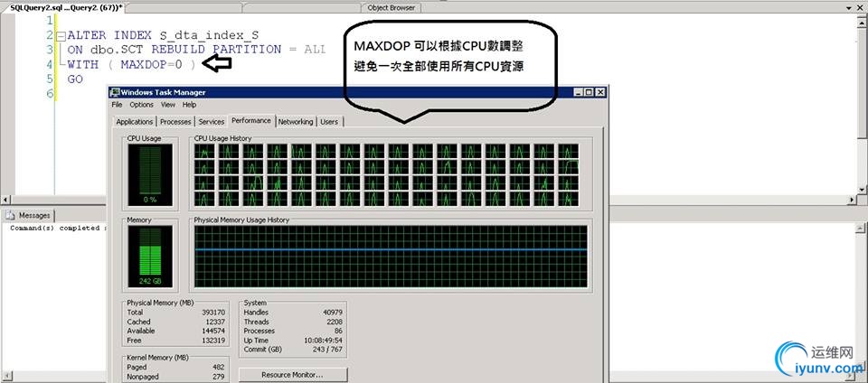Click Available memory value 144574
The width and height of the screenshot is (868, 383).
[213, 331]
